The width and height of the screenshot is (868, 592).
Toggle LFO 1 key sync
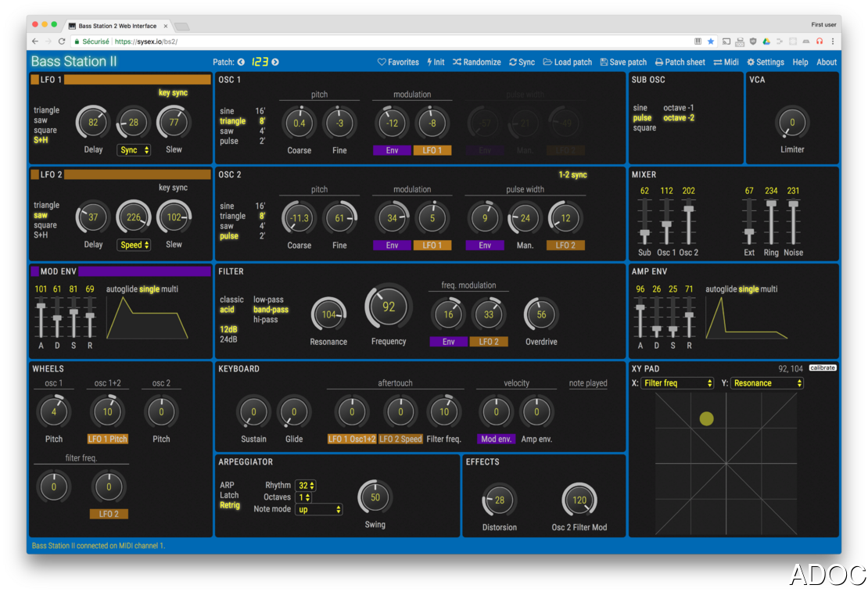point(173,92)
